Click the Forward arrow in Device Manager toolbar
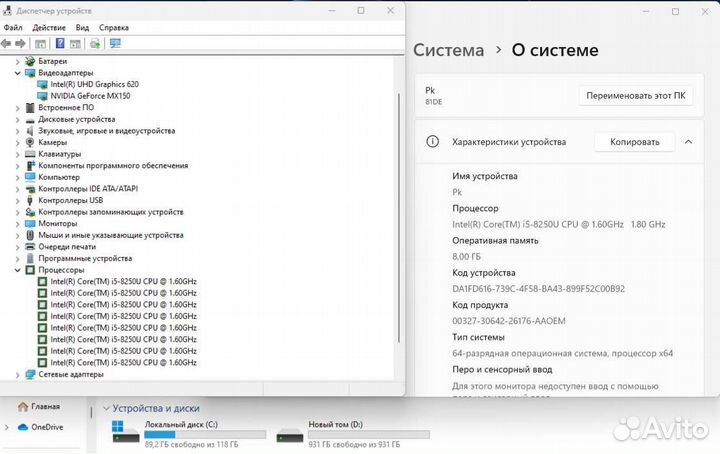The height and width of the screenshot is (454, 720). pyautogui.click(x=20, y=44)
